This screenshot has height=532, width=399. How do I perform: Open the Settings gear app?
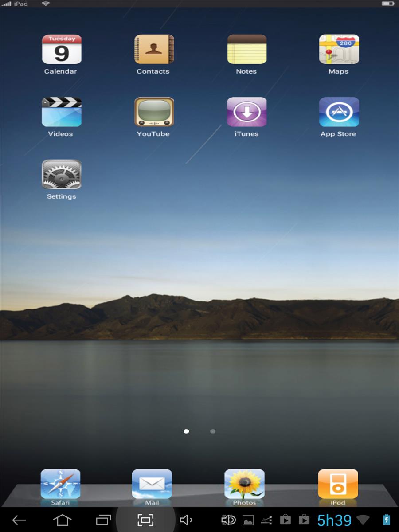click(x=62, y=175)
